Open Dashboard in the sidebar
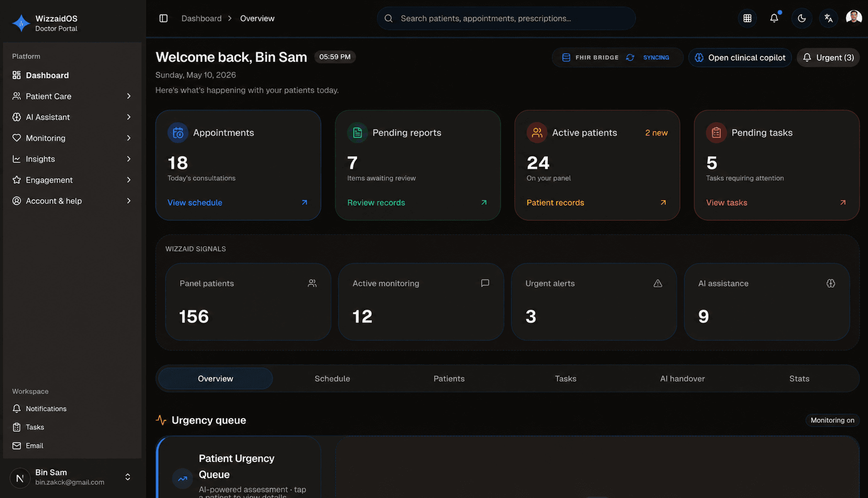Viewport: 868px width, 498px height. (x=72, y=75)
